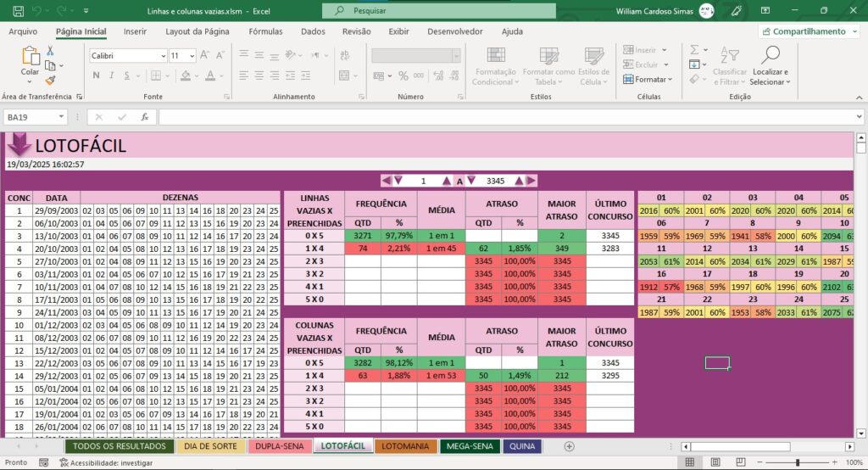This screenshot has height=470, width=868.
Task: Click the Borders icon
Action: click(x=156, y=76)
